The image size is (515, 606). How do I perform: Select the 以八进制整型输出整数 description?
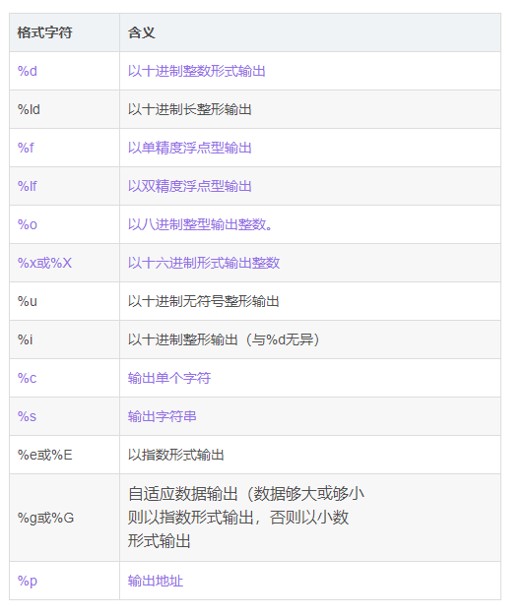click(200, 225)
